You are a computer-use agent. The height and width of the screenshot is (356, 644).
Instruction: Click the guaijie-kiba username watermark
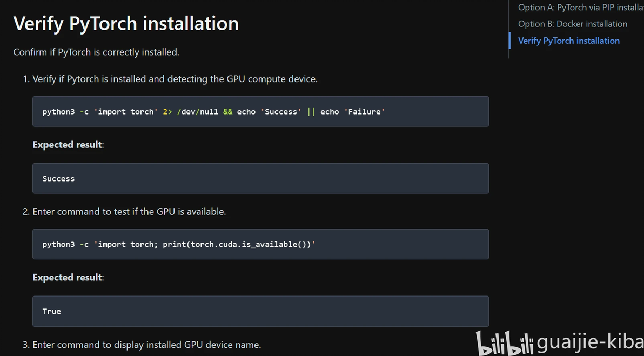[x=590, y=342]
